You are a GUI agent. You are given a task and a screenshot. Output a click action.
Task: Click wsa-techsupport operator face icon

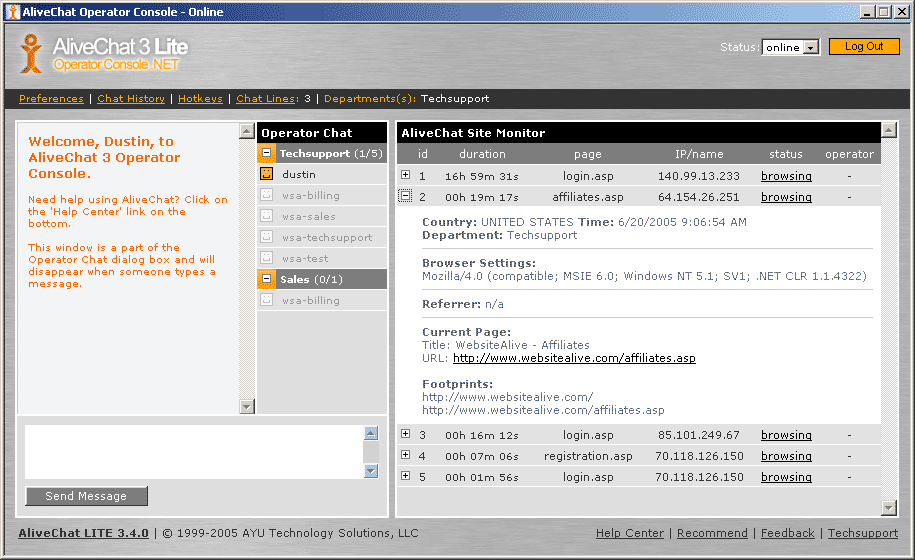click(x=266, y=237)
